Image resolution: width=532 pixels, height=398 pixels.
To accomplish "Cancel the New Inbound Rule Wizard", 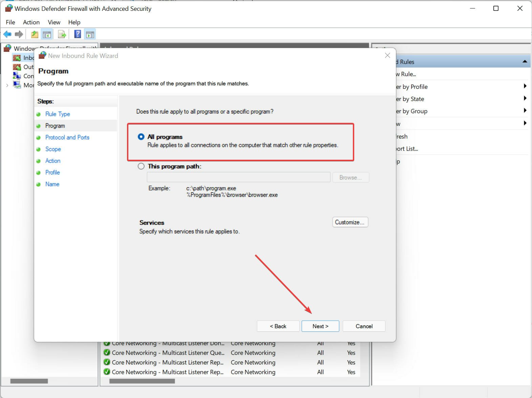I will pos(364,326).
